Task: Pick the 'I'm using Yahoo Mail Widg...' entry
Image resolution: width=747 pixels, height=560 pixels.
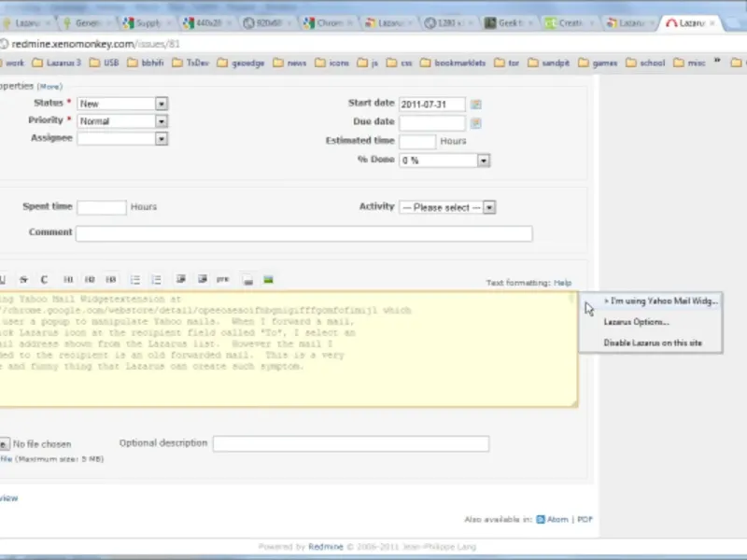Action: [x=660, y=301]
